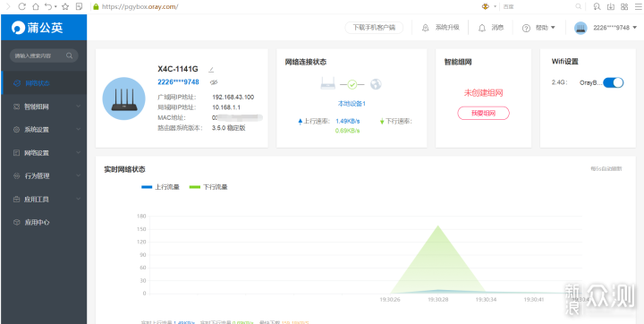Toggle visibility of SN 2226****9748
The width and height of the screenshot is (644, 324).
pyautogui.click(x=214, y=82)
